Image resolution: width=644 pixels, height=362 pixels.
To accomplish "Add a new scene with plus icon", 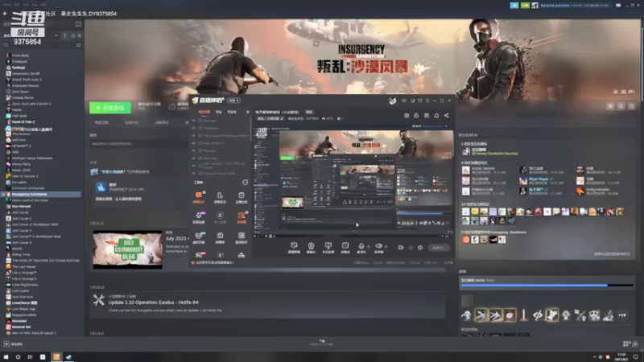I will tap(247, 112).
